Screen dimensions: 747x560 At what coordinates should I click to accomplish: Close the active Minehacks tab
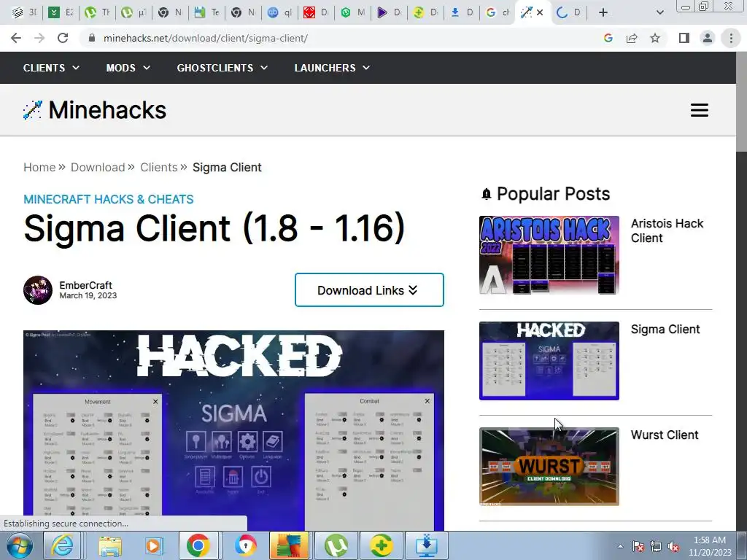pos(540,12)
